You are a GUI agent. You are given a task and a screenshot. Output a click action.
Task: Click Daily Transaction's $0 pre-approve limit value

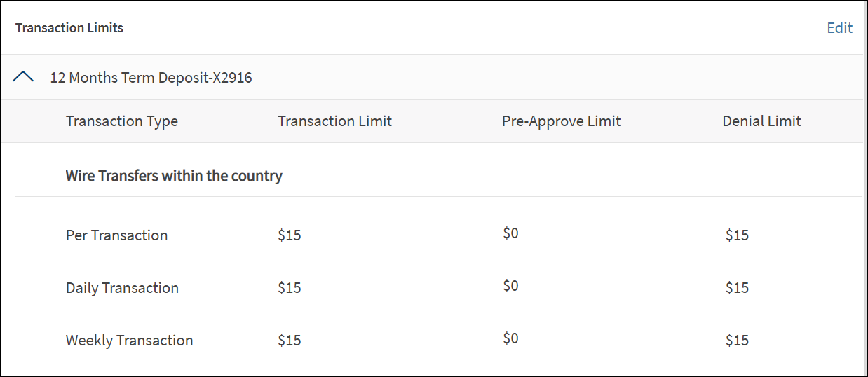[510, 286]
